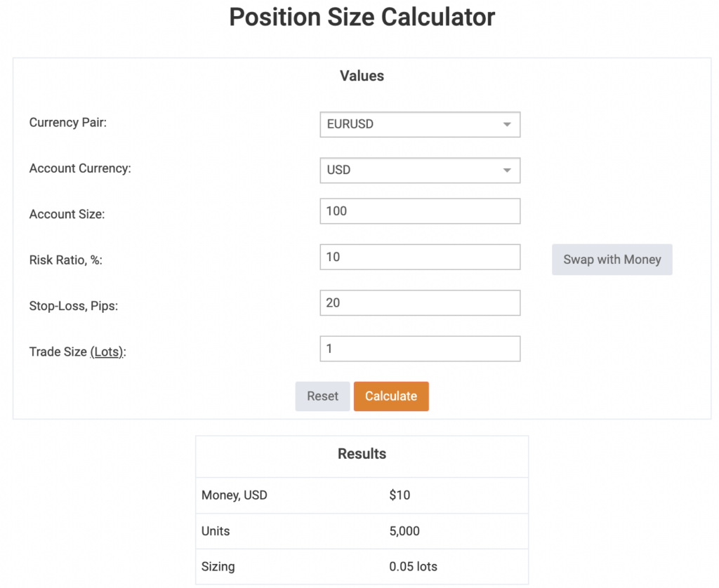Select the $10 Money result value
The width and height of the screenshot is (719, 588).
pos(400,495)
